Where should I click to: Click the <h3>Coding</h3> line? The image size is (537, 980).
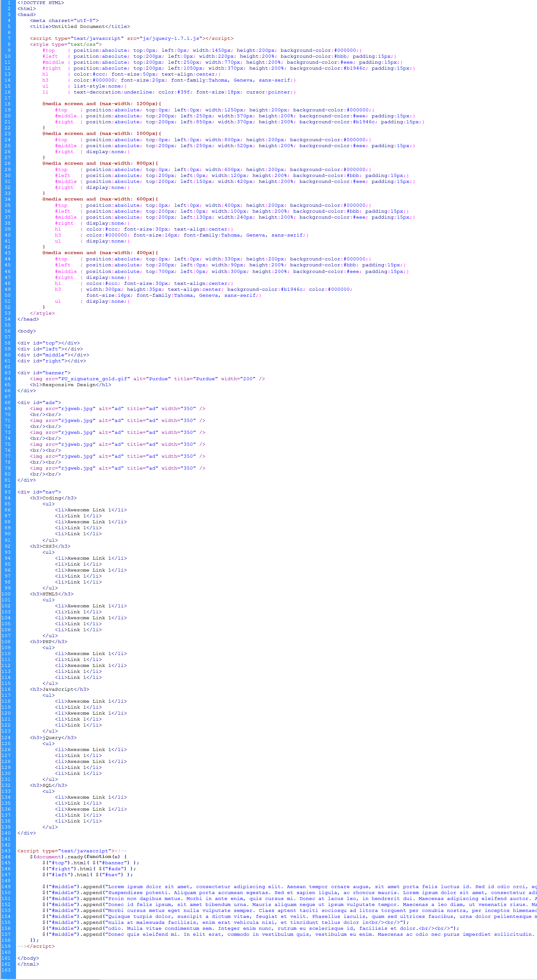point(53,498)
